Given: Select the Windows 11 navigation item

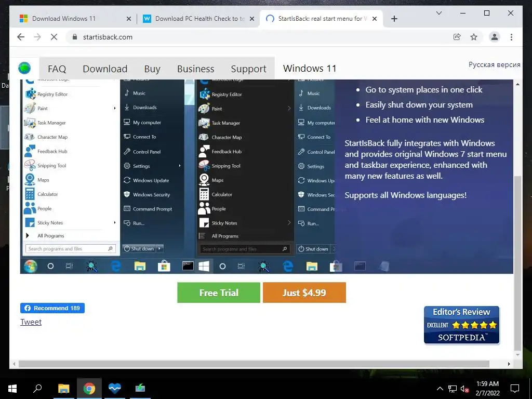Looking at the screenshot, I should click(310, 68).
